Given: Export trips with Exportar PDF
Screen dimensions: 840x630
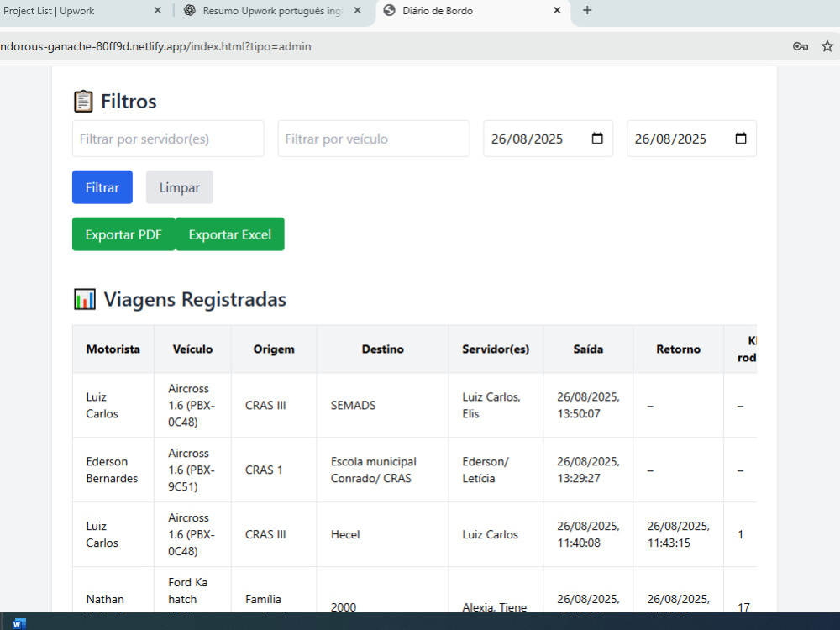Looking at the screenshot, I should pos(123,234).
